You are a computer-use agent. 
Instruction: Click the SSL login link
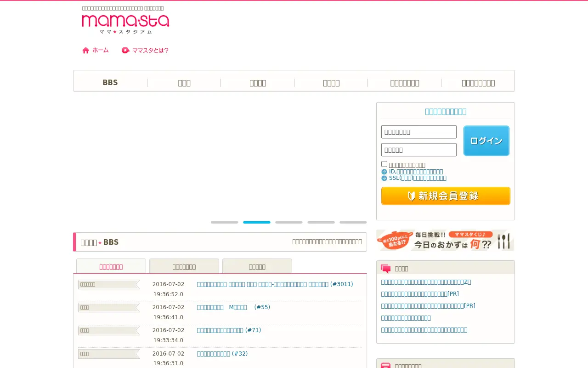coord(418,178)
